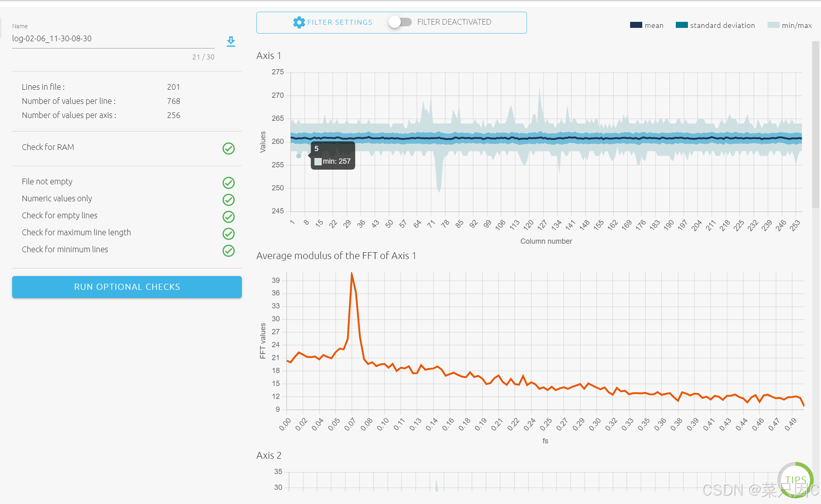Click the log name input field
Image resolution: width=821 pixels, height=504 pixels.
113,39
